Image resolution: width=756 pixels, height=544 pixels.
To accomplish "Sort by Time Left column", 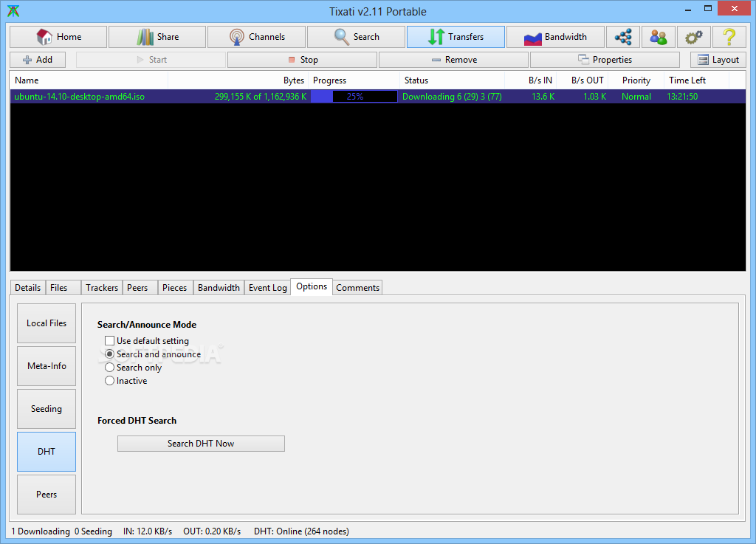I will pos(697,80).
